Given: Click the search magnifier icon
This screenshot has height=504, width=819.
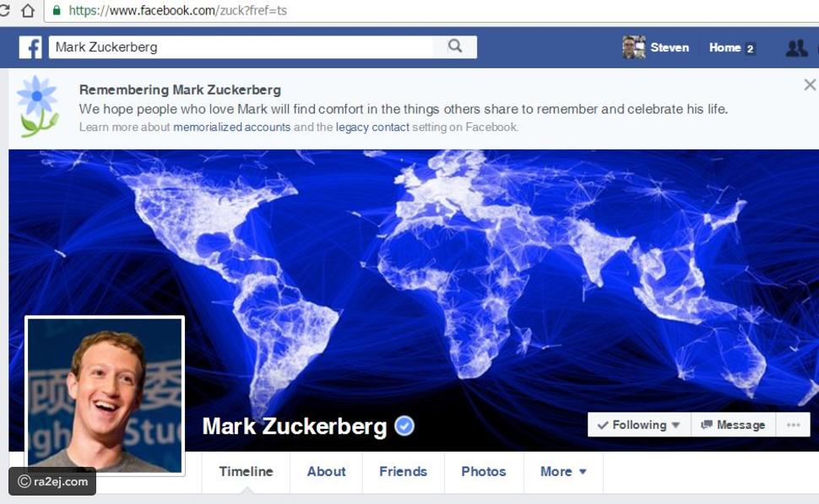Looking at the screenshot, I should pos(455,46).
